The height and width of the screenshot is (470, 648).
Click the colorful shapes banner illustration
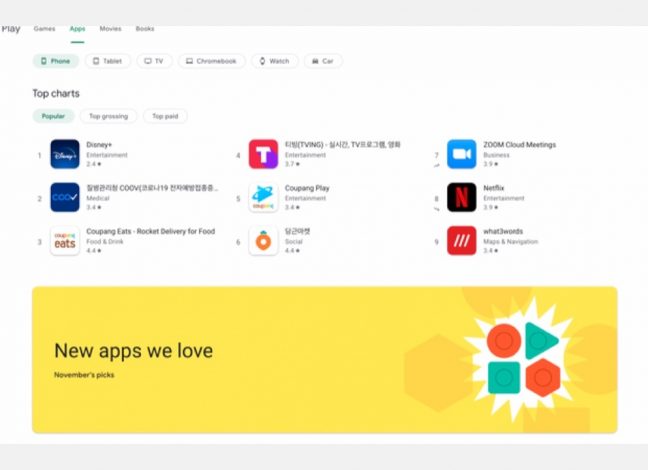pyautogui.click(x=523, y=359)
